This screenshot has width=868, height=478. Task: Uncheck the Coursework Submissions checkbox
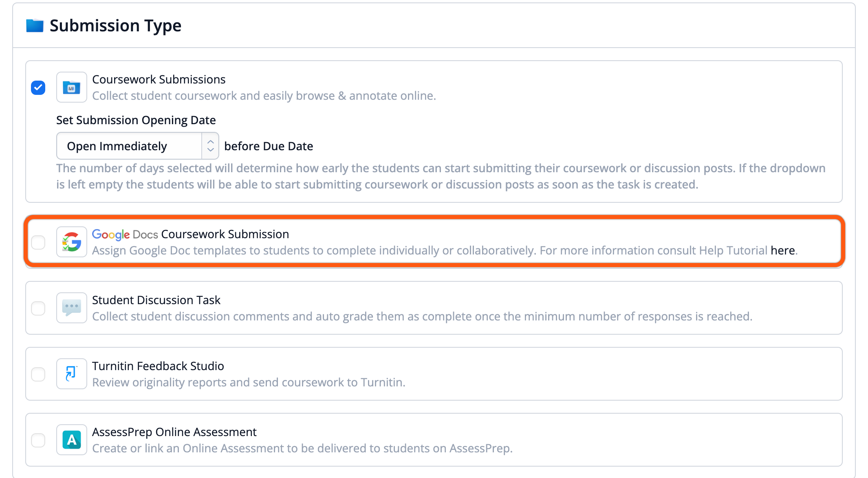[x=38, y=88]
